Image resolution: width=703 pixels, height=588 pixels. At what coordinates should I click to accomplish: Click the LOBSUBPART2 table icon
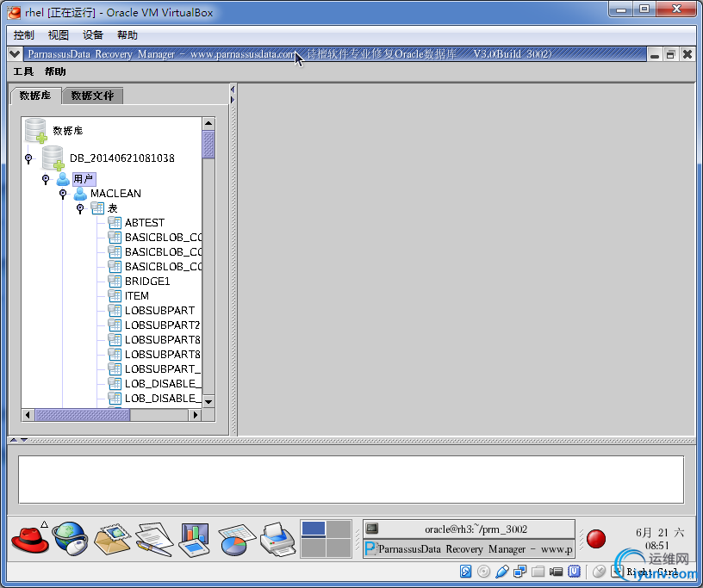point(115,325)
